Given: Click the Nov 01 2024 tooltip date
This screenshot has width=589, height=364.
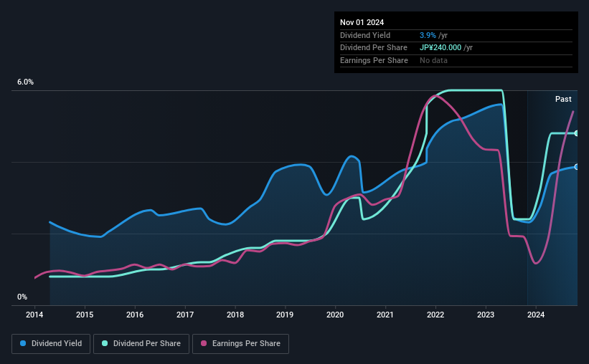Looking at the screenshot, I should 362,22.
